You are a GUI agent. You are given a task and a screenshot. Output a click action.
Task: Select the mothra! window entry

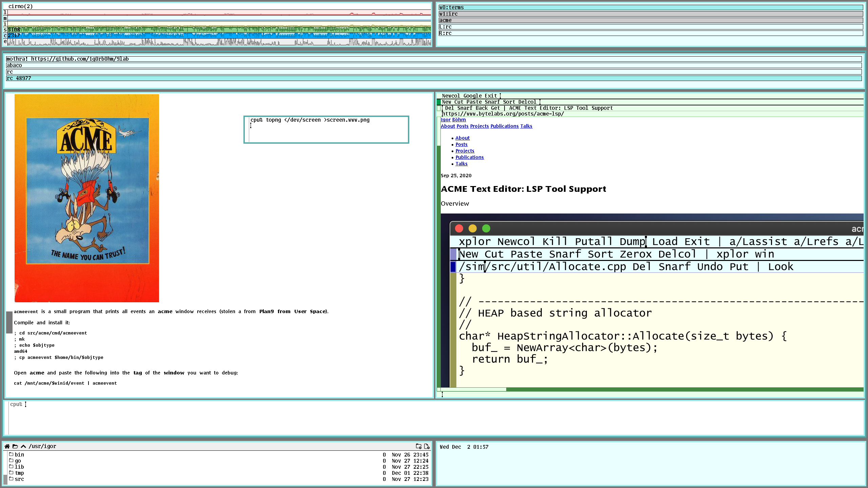click(434, 59)
